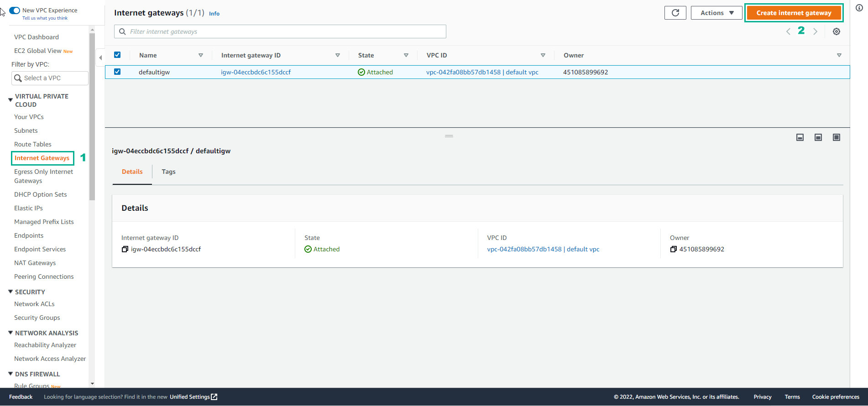Toggle the select-all checkbox in table header
This screenshot has height=406, width=868.
click(x=117, y=55)
